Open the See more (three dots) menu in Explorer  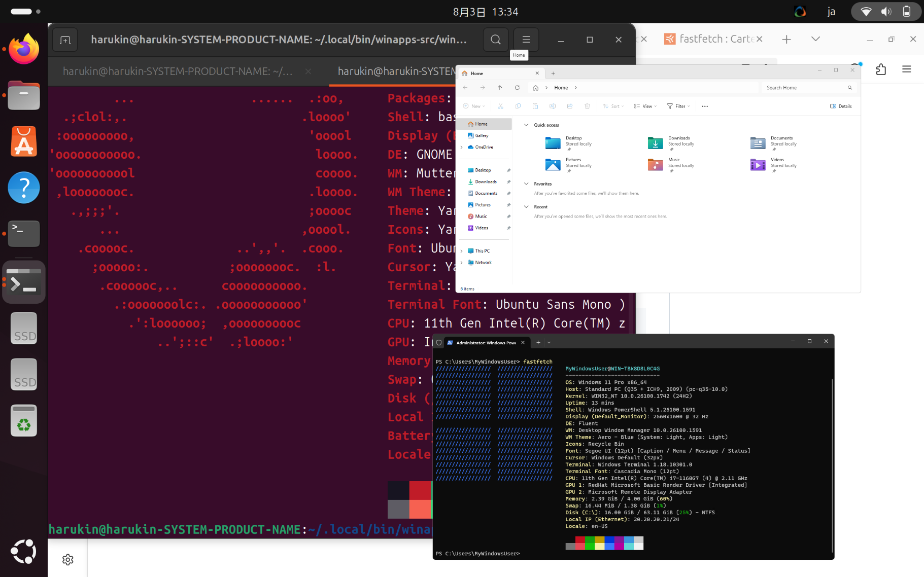(x=705, y=106)
